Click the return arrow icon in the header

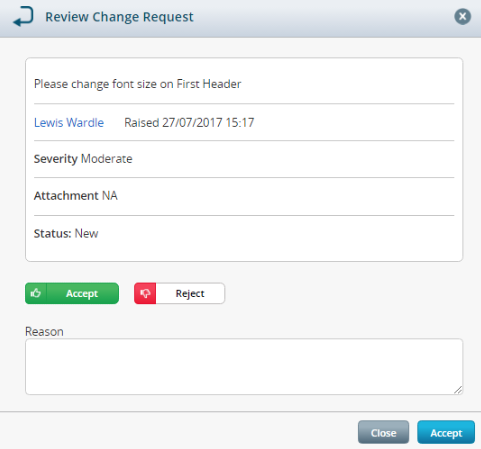23,16
